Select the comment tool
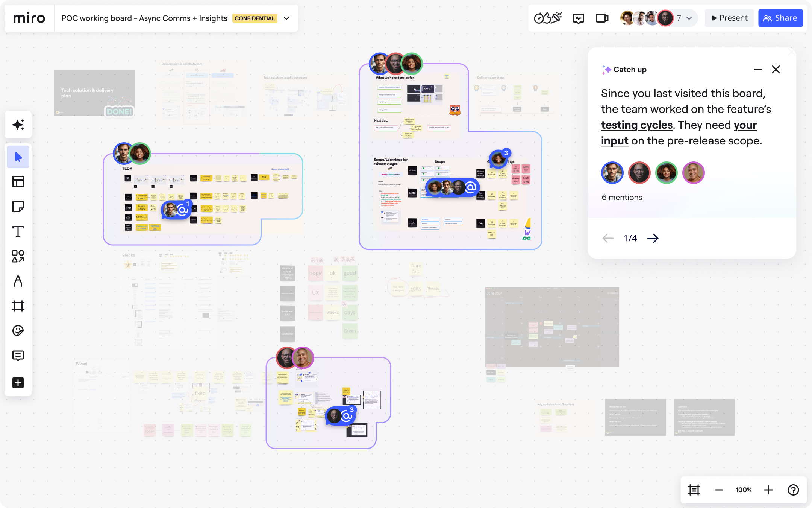Image resolution: width=812 pixels, height=508 pixels. [x=18, y=356]
